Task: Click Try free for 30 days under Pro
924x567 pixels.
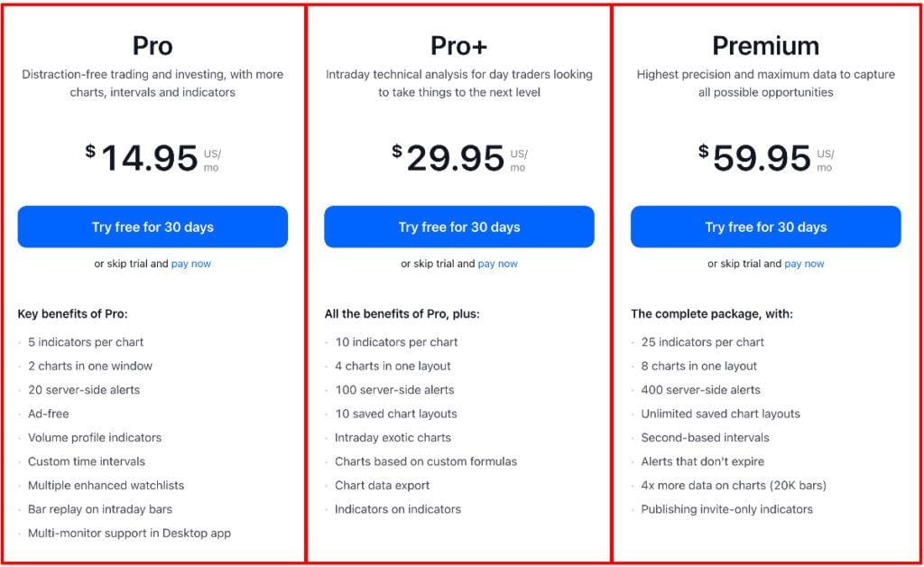Action: tap(152, 227)
